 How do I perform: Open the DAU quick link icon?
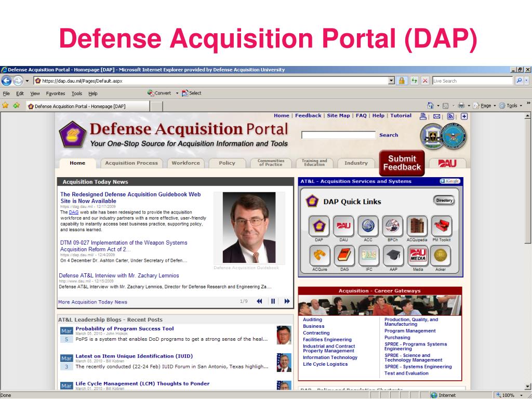click(x=343, y=226)
